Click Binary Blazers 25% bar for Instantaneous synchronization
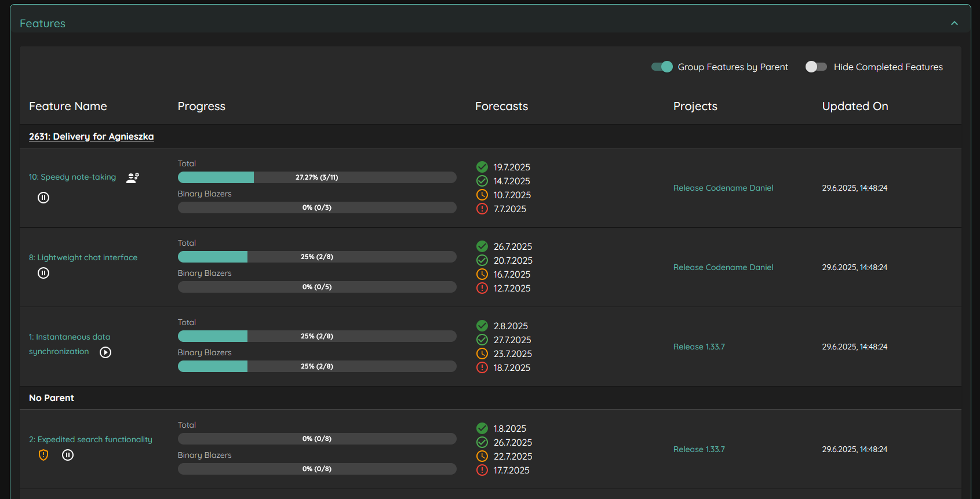 317,366
